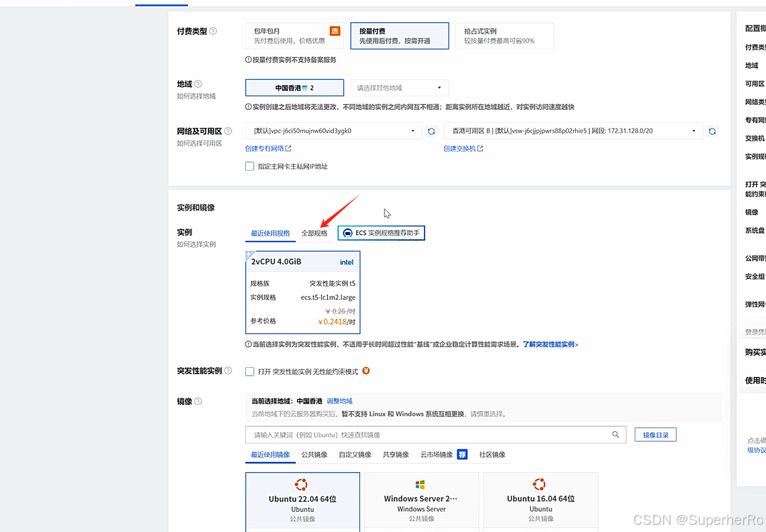Open 社区镜像 tab
The height and width of the screenshot is (532, 766).
coord(492,454)
